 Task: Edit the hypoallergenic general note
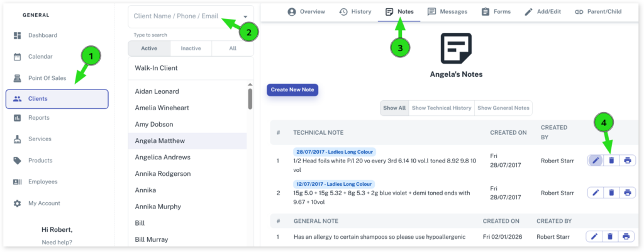point(595,236)
